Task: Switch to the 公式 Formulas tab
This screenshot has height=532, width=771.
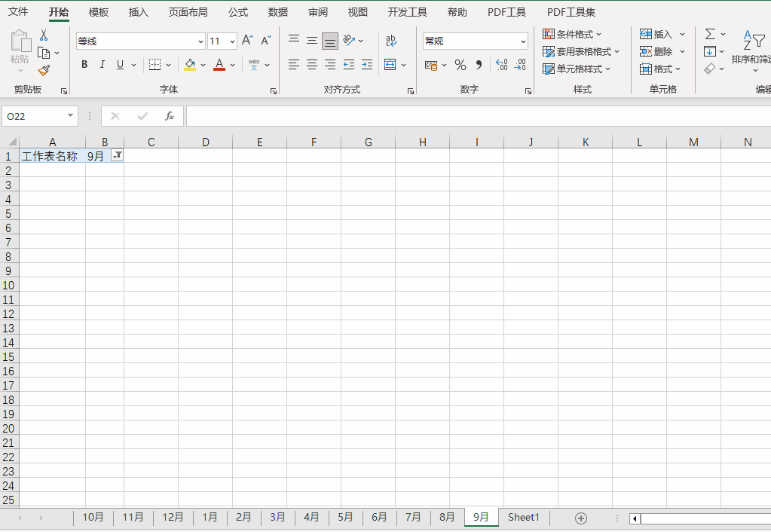Action: click(238, 12)
